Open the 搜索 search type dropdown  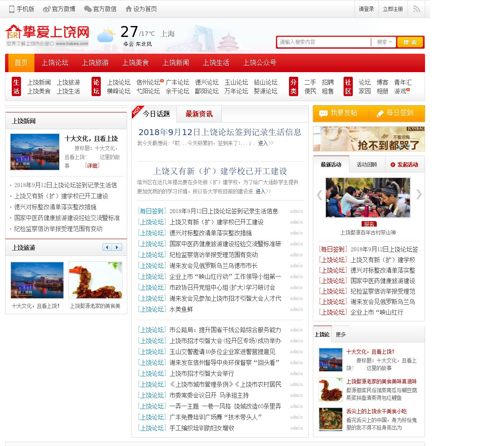click(x=384, y=42)
